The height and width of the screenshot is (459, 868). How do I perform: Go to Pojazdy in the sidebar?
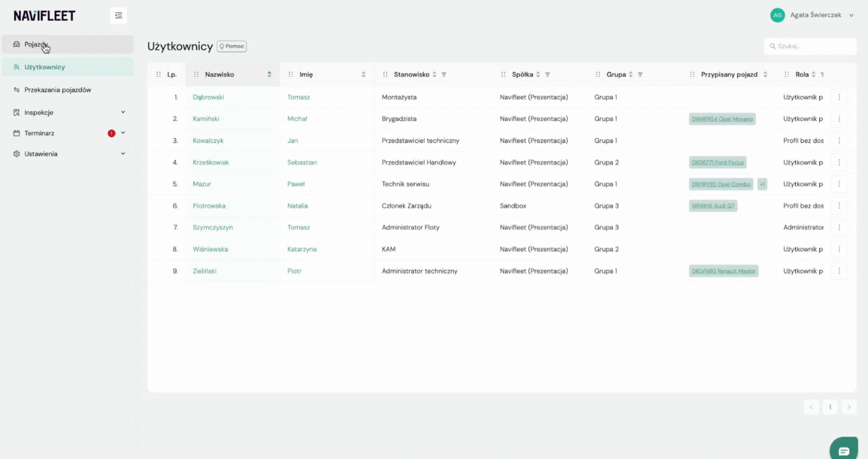click(68, 45)
